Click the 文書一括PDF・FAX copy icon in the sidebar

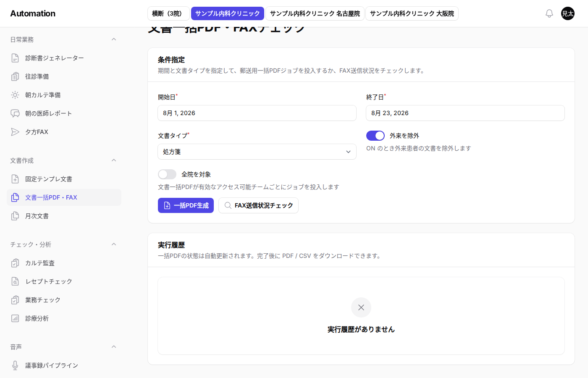[15, 197]
